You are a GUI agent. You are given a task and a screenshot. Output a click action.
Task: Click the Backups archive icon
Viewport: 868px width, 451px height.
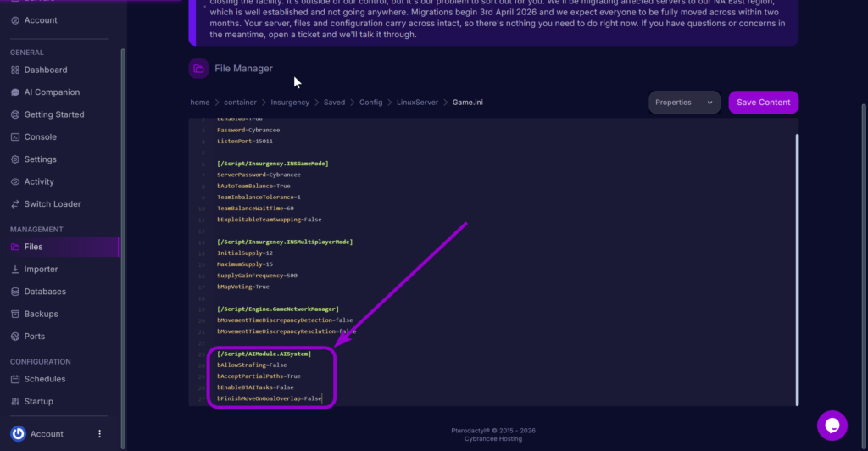point(15,314)
